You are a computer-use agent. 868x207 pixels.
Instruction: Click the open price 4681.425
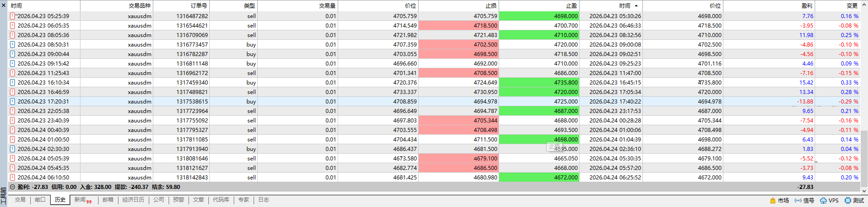405,178
